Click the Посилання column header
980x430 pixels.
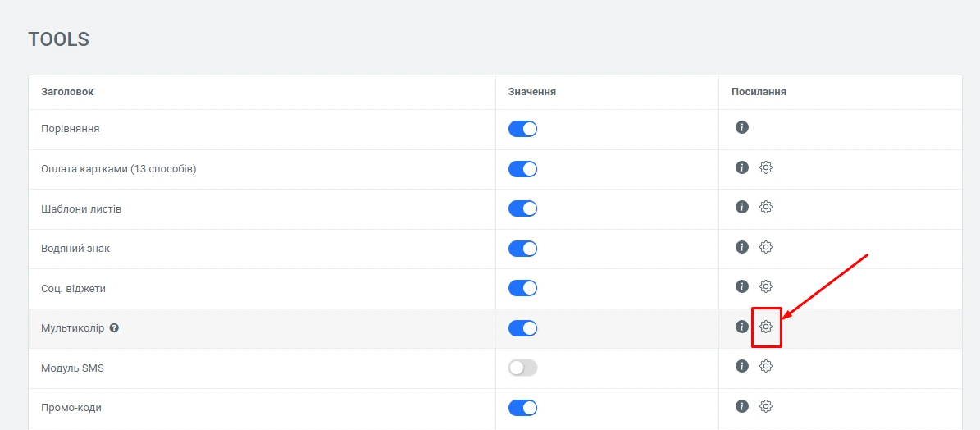[759, 92]
